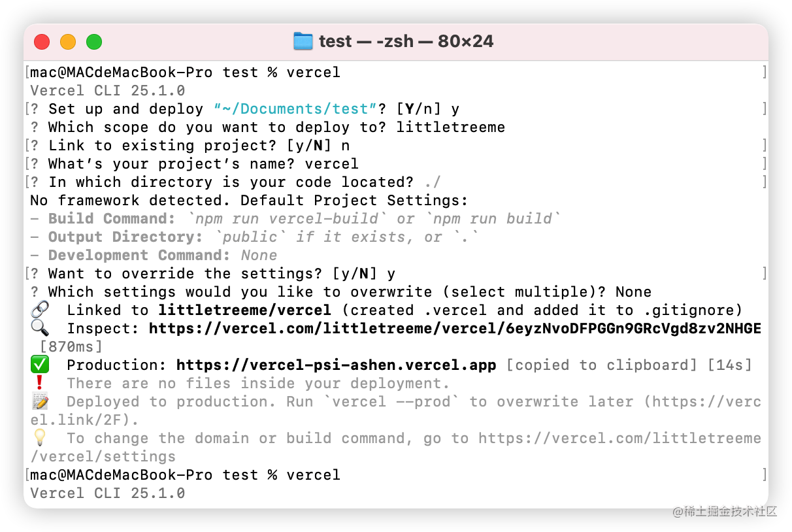Click the blue folder icon in the title bar

coord(304,41)
